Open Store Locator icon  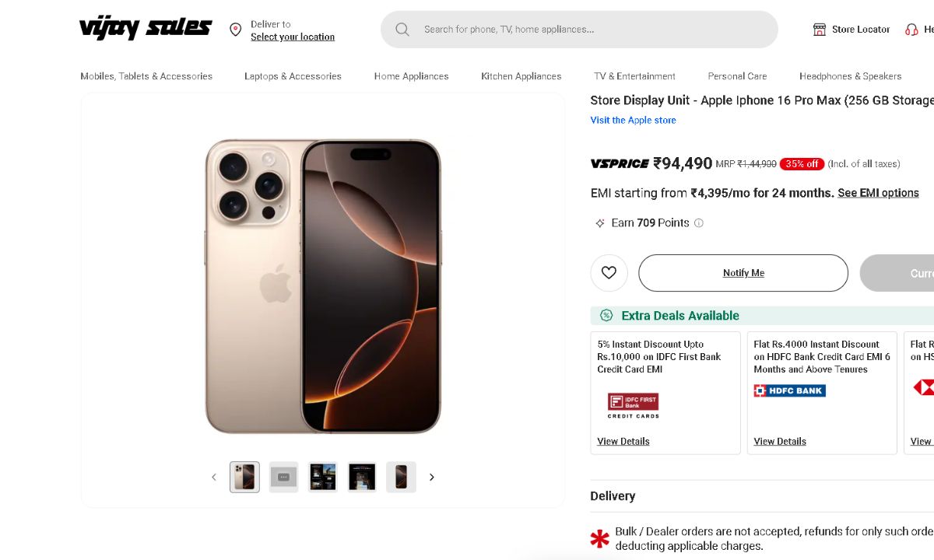(820, 30)
